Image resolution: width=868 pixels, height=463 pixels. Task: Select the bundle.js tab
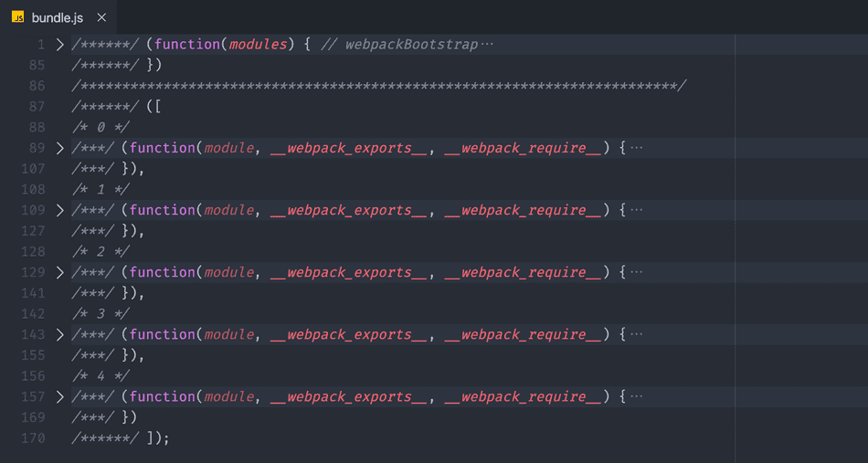click(x=58, y=17)
